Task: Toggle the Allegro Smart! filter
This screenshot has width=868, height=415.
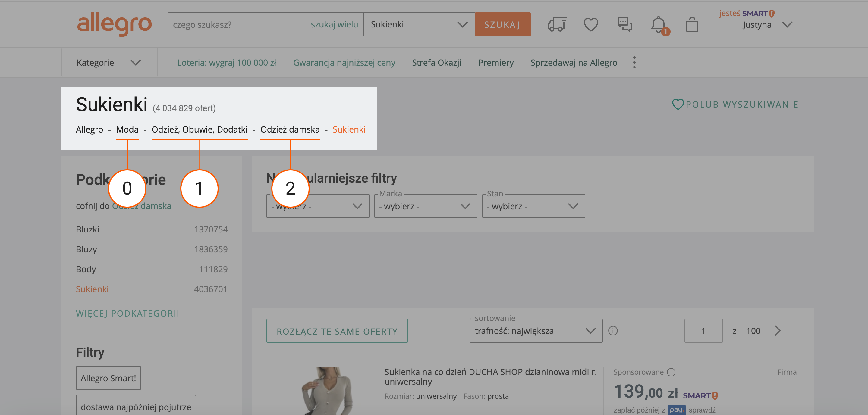Action: 108,378
